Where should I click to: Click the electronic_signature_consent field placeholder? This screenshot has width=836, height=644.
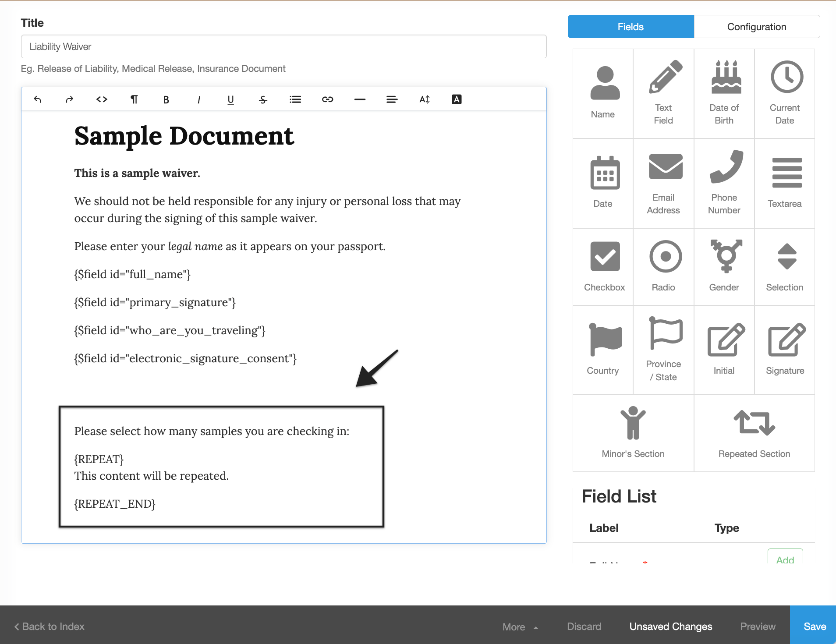pos(185,358)
